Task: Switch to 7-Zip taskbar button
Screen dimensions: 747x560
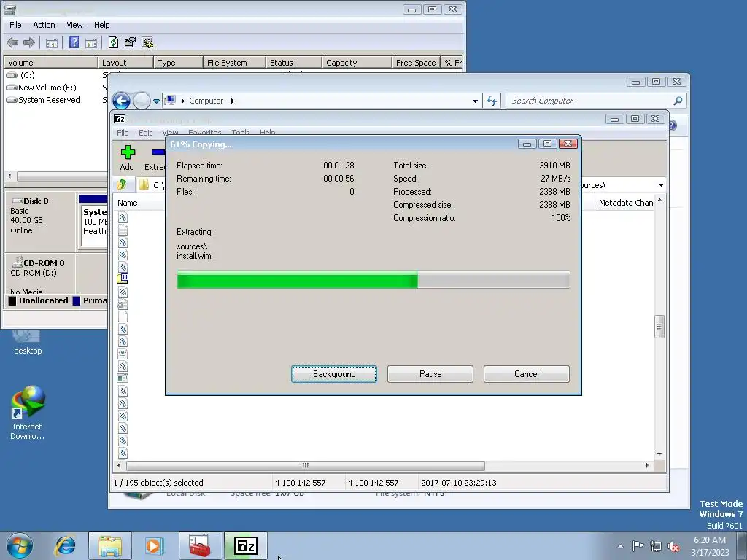Action: [246, 545]
